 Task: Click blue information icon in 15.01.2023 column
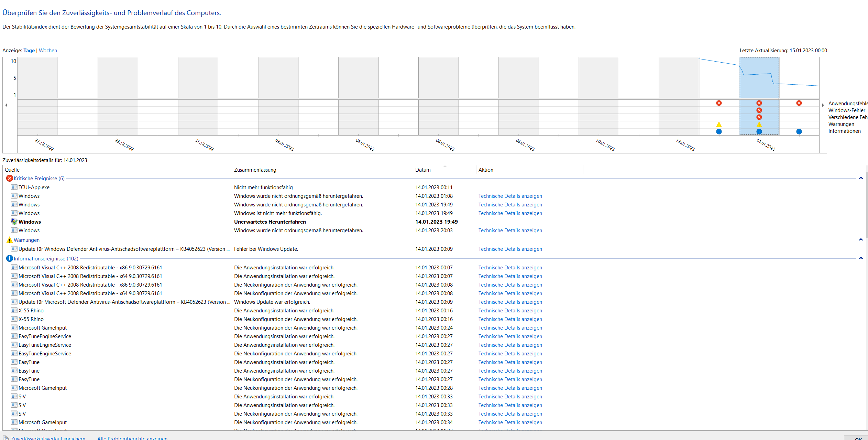(x=799, y=131)
